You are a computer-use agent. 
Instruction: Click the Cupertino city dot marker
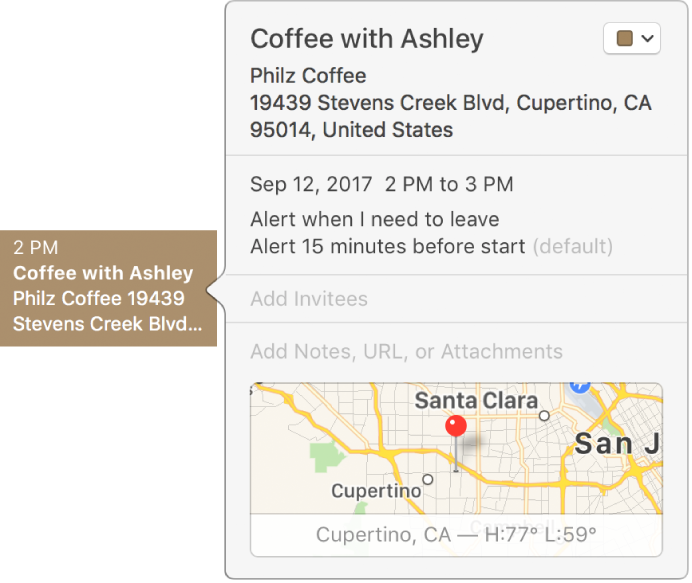(428, 480)
